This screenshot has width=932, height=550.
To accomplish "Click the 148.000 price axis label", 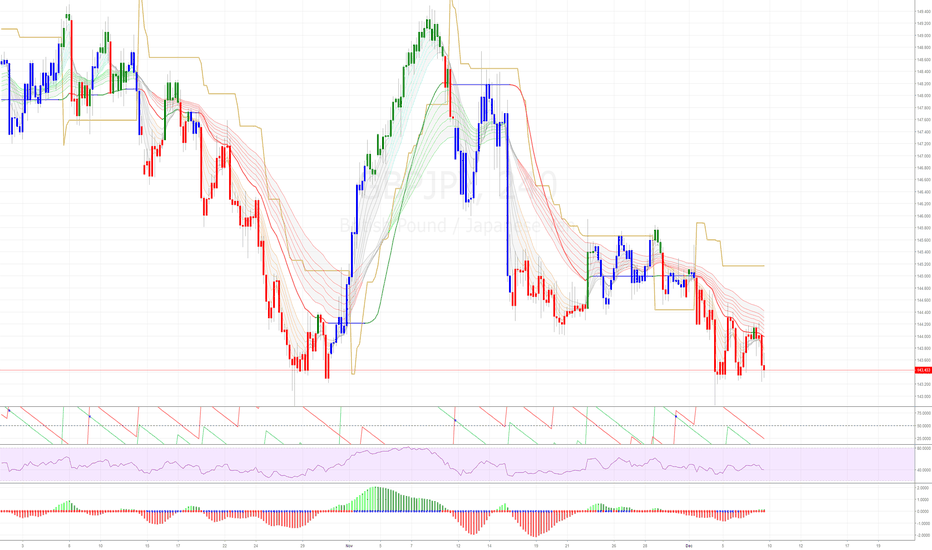I will [x=924, y=96].
